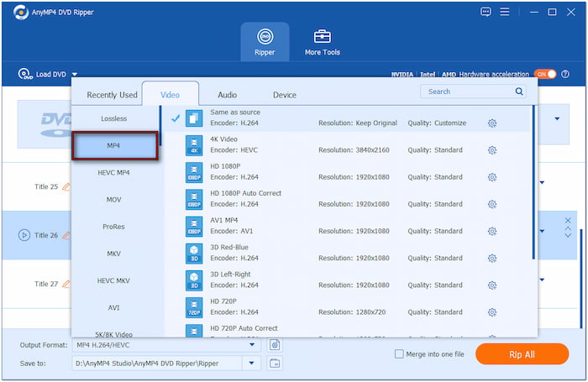Viewport: 588px width, 382px height.
Task: Click Load DVD button
Action: (42, 74)
